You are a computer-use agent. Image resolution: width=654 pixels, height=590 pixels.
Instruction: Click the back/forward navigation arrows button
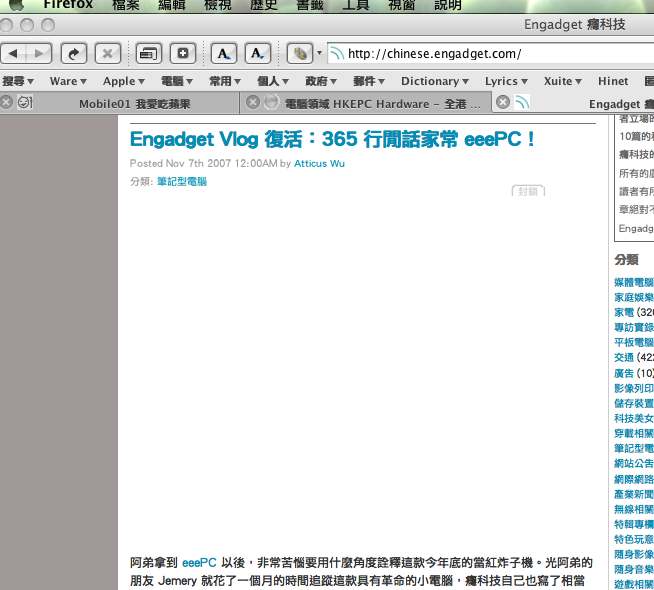27,53
